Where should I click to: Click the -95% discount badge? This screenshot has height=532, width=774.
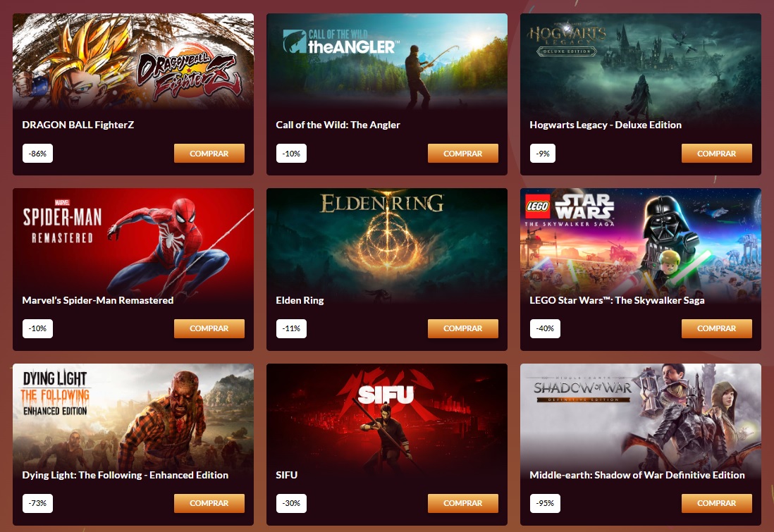tap(545, 503)
